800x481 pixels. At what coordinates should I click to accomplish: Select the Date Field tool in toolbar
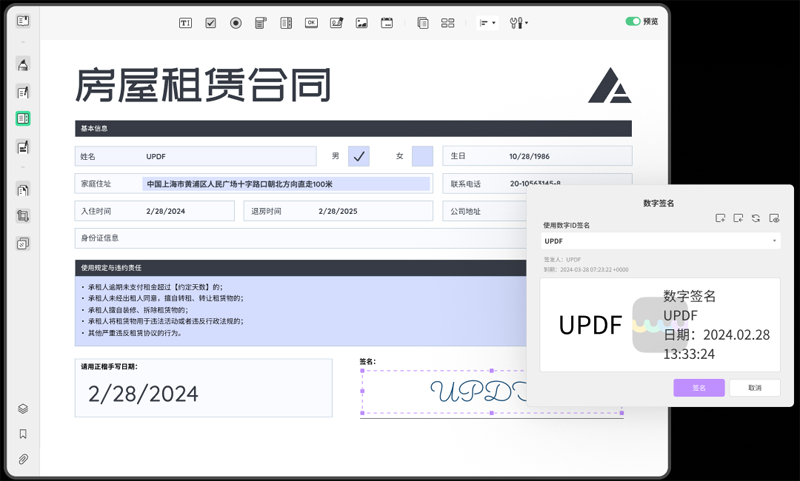point(387,22)
